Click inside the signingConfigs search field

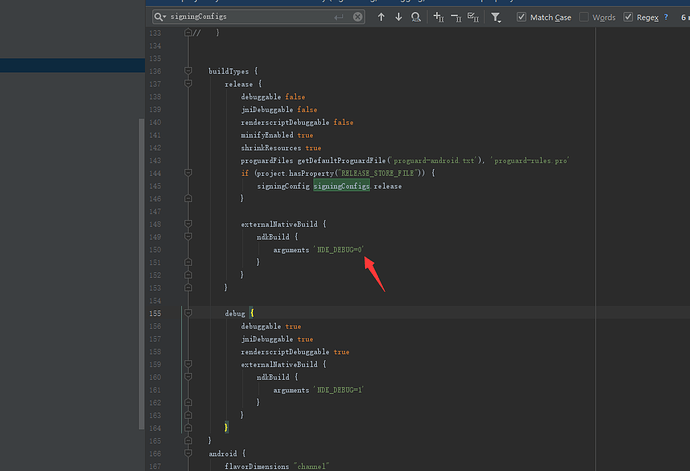tap(250, 17)
